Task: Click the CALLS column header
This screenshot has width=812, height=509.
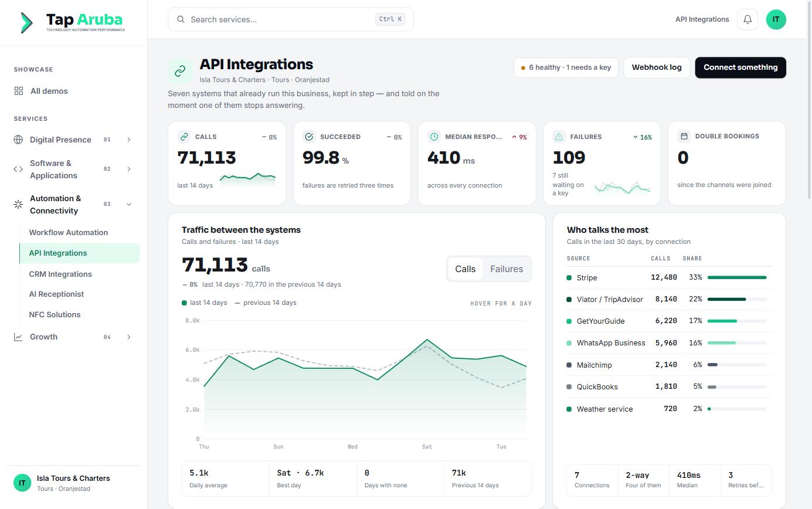Action: pyautogui.click(x=661, y=258)
